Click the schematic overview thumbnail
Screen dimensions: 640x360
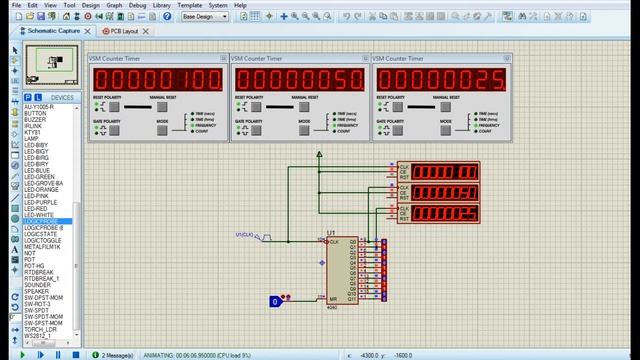(x=52, y=64)
